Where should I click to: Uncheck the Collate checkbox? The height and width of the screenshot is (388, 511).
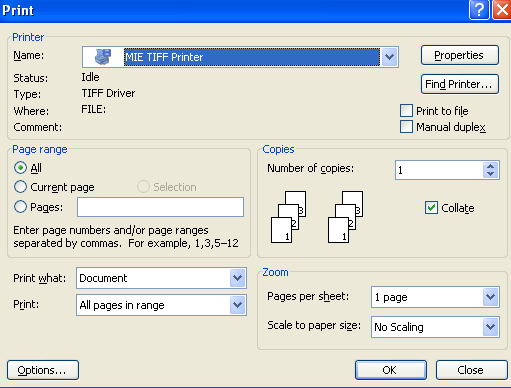(x=431, y=208)
